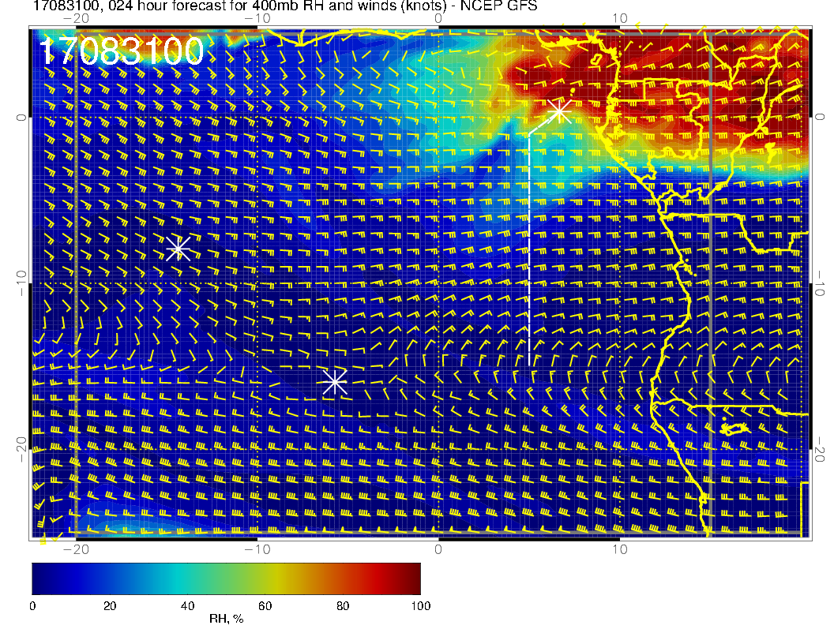The height and width of the screenshot is (644, 834).
Task: Click the 80 tick label under the colorbar
Action: coord(343,605)
